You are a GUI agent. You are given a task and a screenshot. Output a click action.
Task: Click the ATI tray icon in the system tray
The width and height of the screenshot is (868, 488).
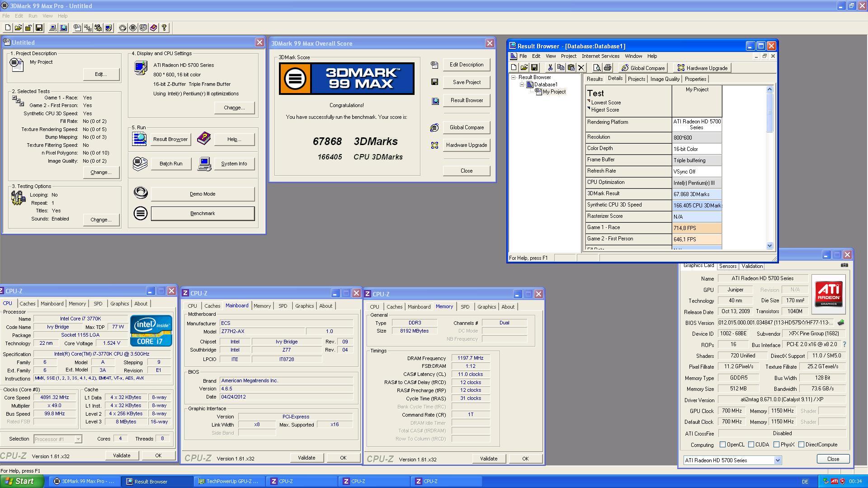[835, 481]
